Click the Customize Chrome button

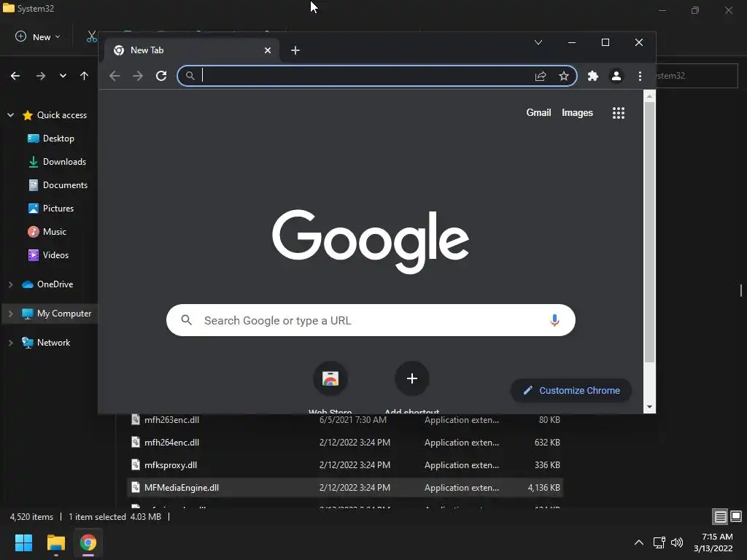(x=571, y=390)
